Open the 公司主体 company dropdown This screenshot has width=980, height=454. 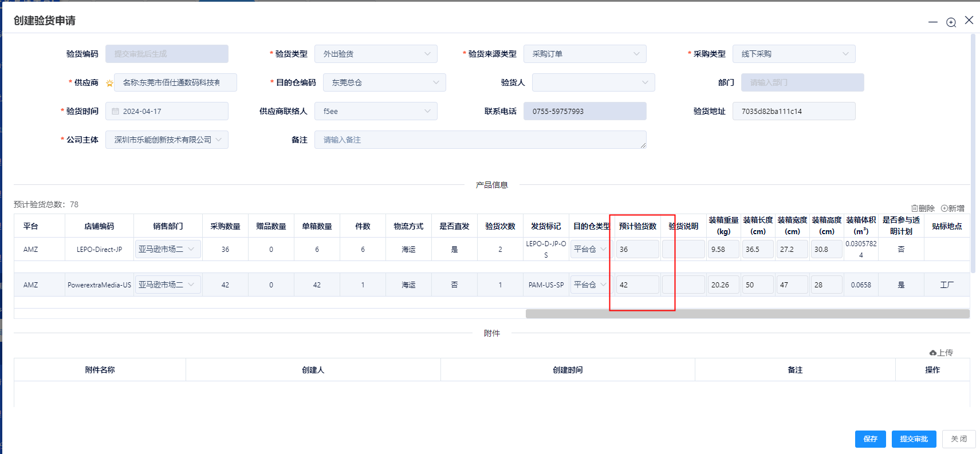click(167, 140)
